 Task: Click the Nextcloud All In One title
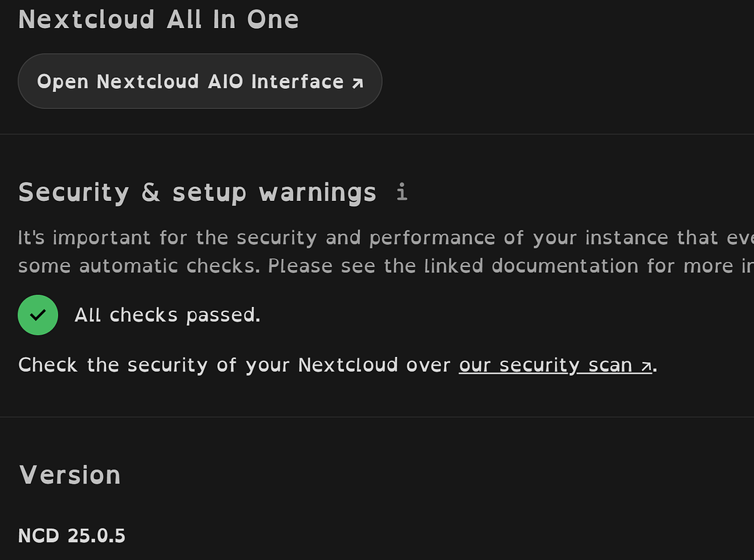(x=159, y=19)
